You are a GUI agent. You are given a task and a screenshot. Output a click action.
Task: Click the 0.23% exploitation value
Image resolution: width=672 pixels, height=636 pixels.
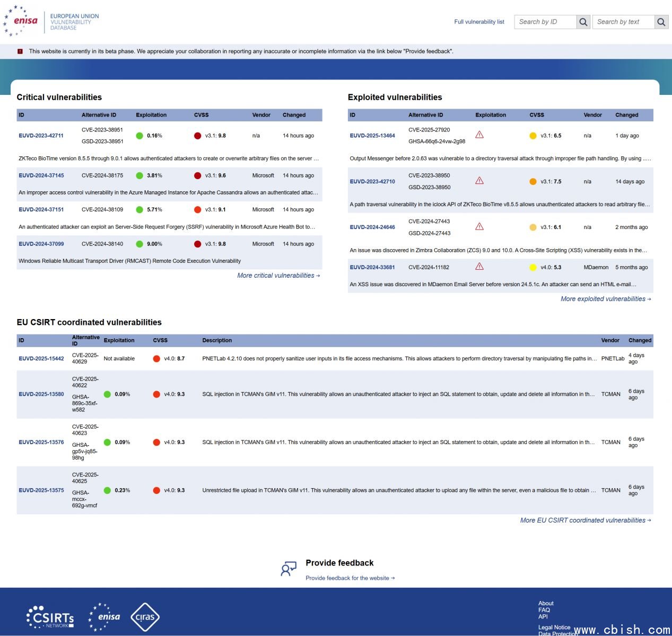pyautogui.click(x=123, y=491)
